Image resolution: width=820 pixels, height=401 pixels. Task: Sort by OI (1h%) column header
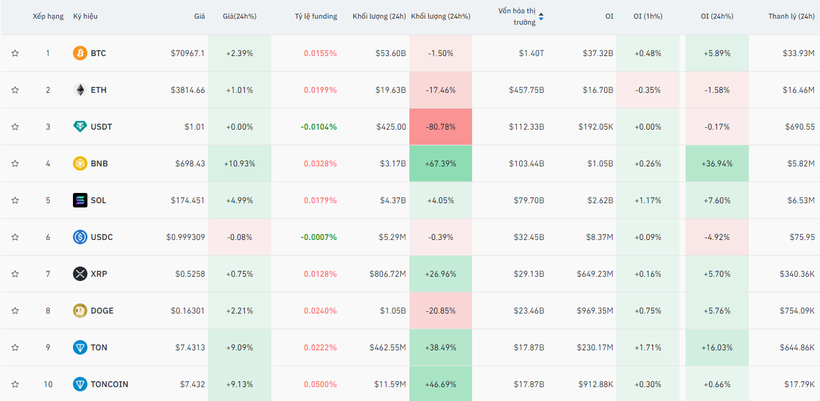[647, 17]
